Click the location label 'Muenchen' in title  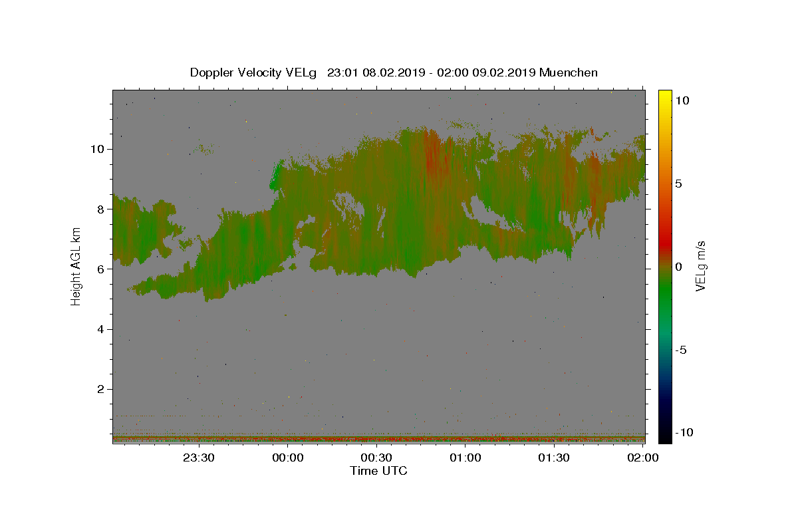coord(569,72)
